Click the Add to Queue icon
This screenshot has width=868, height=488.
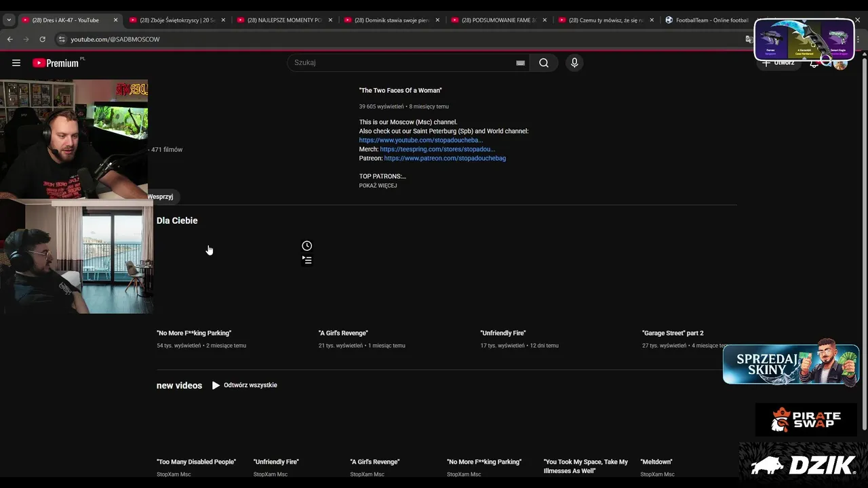(307, 260)
